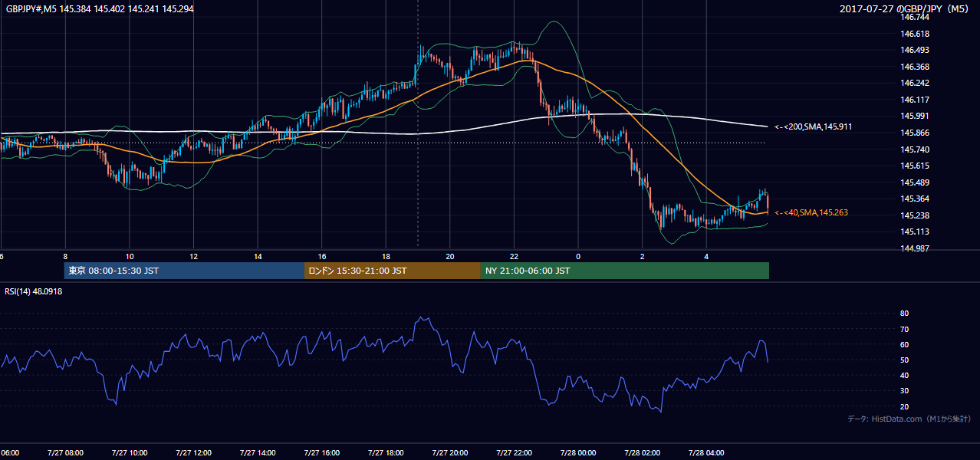Click the RSI(14) 48.0918 indicator label
The width and height of the screenshot is (980, 460).
click(34, 291)
